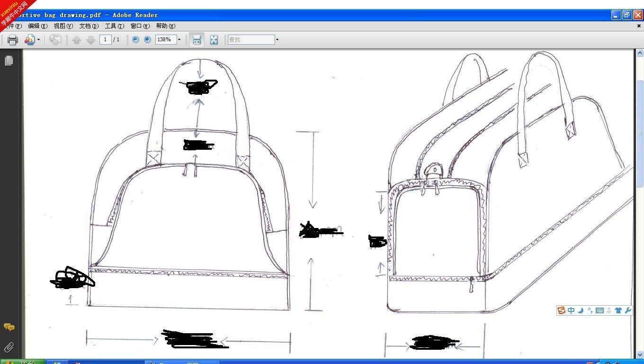Viewport: 644px width, 364px height.
Task: Click the Sogou S logo on the IME bar
Action: click(x=562, y=310)
